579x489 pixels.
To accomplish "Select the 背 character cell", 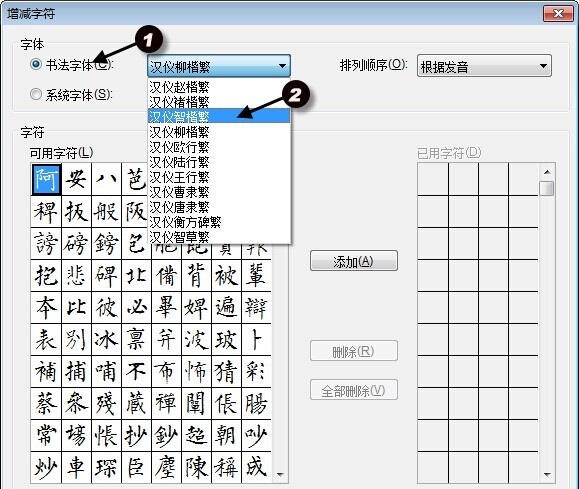I will click(196, 276).
